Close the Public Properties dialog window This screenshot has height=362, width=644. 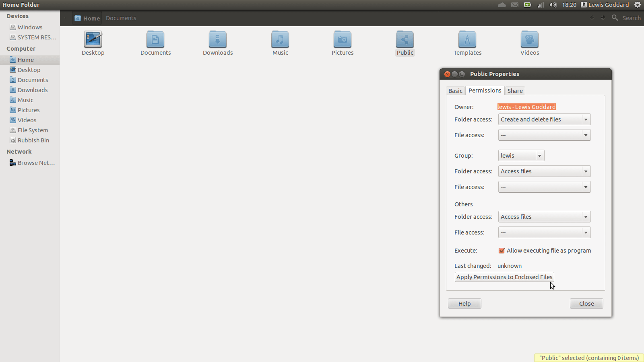point(447,74)
